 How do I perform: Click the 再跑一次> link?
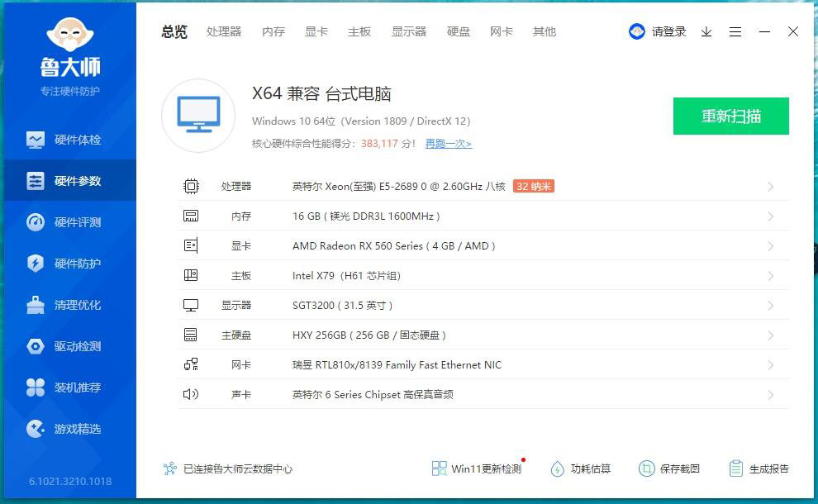[448, 144]
